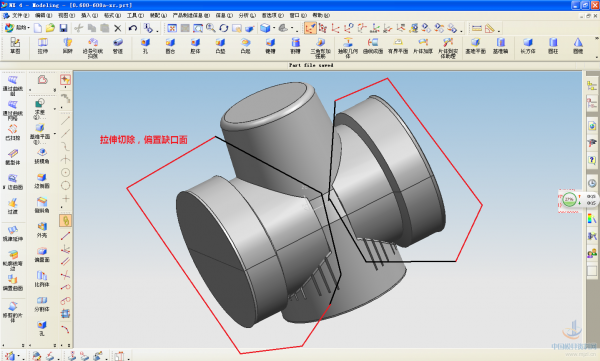Open the Extract Geometry tool
This screenshot has width=600, height=361.
pyautogui.click(x=348, y=47)
